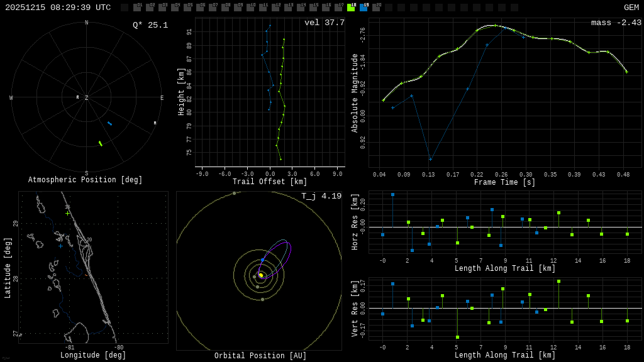Screen dimensions: 644x362
Task: Click the blue light curve minimum point
Action: (430, 159)
